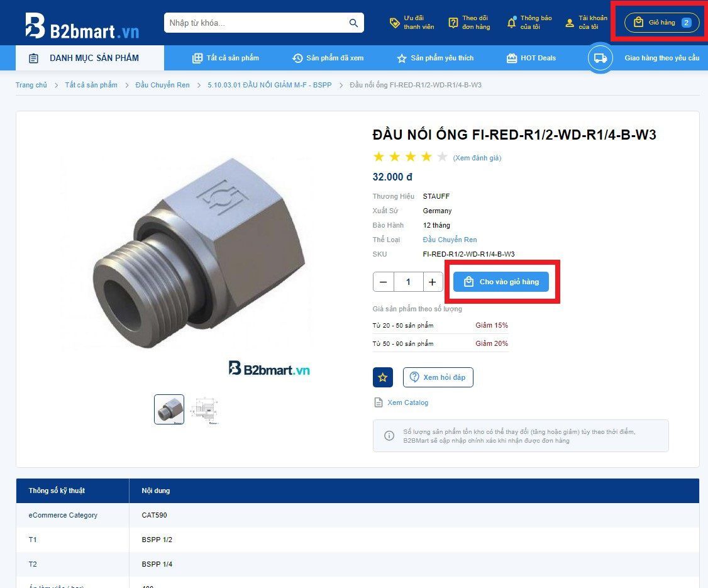Click the empty fifth rating star

pos(442,157)
